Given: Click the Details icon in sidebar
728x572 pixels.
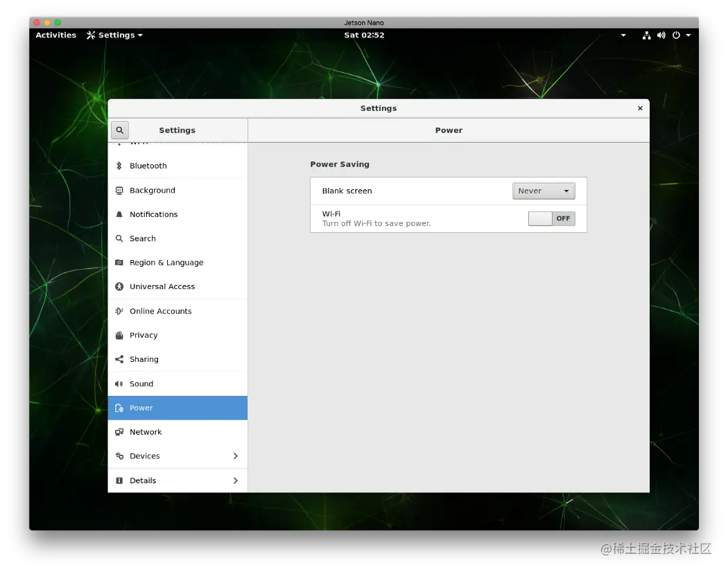Looking at the screenshot, I should click(x=119, y=480).
